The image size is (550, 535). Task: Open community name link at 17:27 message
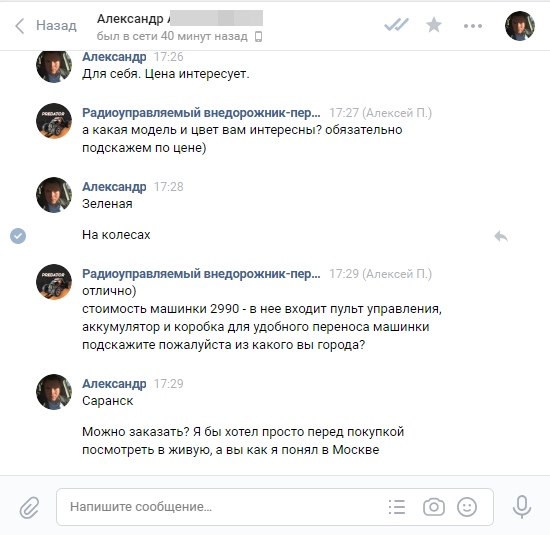[201, 113]
